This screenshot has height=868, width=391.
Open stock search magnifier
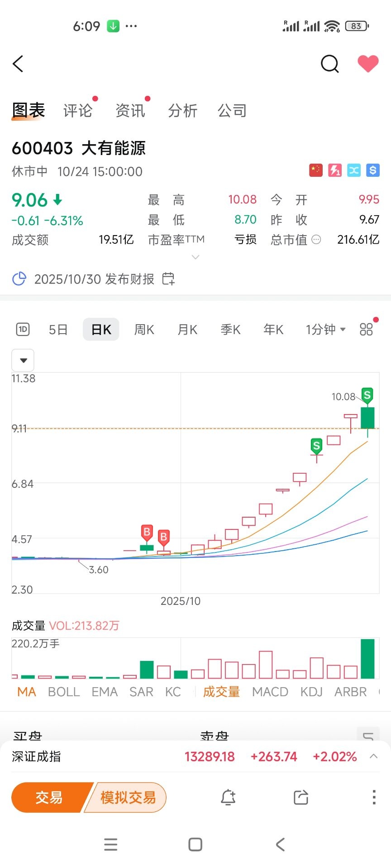(x=330, y=64)
